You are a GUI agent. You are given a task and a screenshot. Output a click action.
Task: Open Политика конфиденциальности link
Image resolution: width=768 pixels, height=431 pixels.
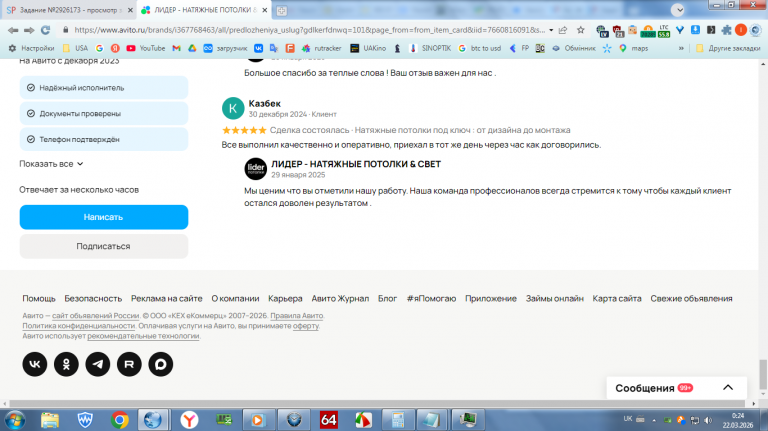point(78,326)
